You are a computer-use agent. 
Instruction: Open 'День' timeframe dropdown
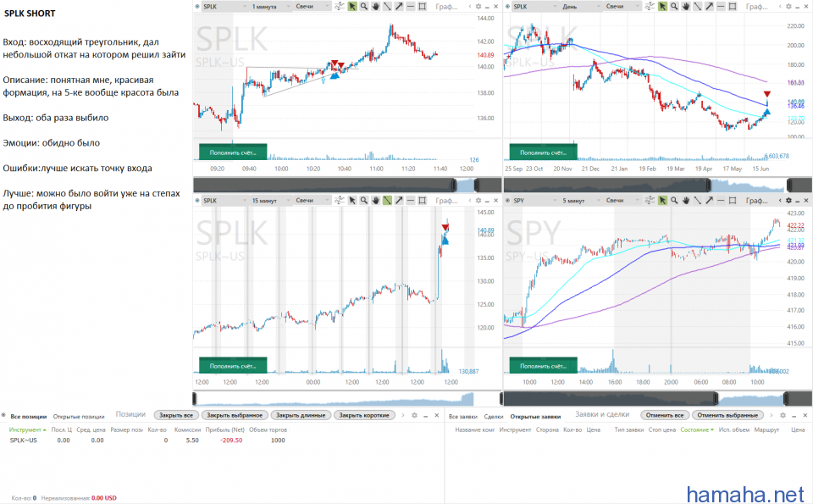tap(581, 6)
